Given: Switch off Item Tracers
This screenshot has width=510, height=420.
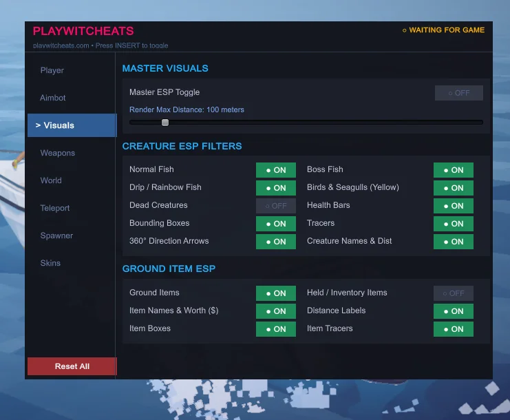Looking at the screenshot, I should pyautogui.click(x=454, y=329).
